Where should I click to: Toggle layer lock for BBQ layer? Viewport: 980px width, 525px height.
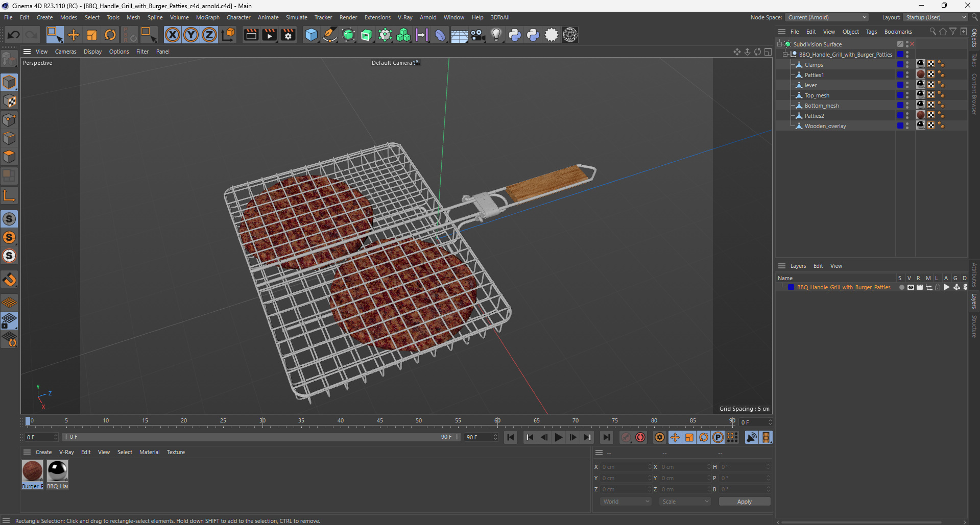click(938, 287)
